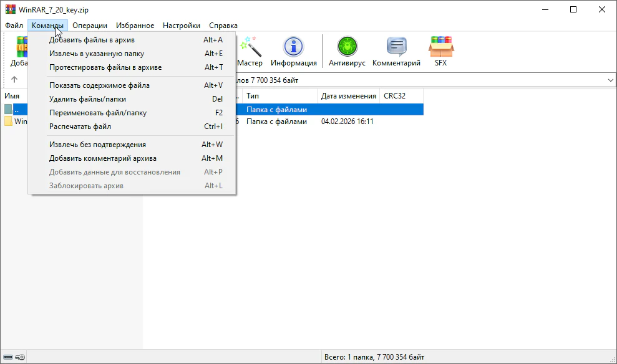This screenshot has height=364, width=617.
Task: Select "Протестировать файлы в архиве" menu entry
Action: click(x=105, y=67)
